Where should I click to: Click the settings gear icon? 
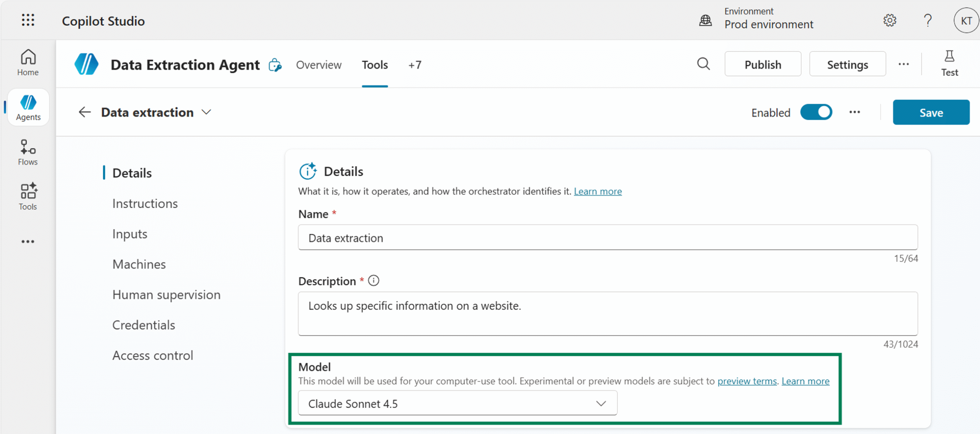[x=890, y=20]
